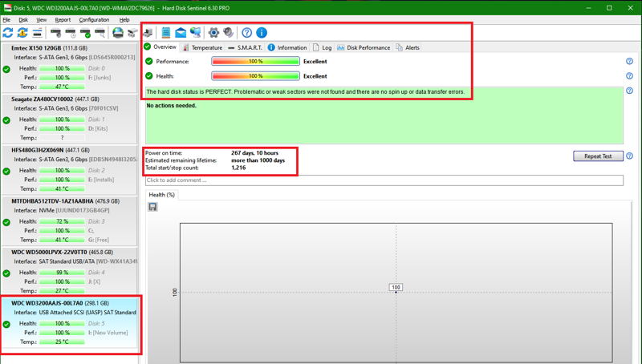The image size is (642, 364).
Task: Click the disk icon with the green check
Action: pyautogui.click(x=85, y=33)
